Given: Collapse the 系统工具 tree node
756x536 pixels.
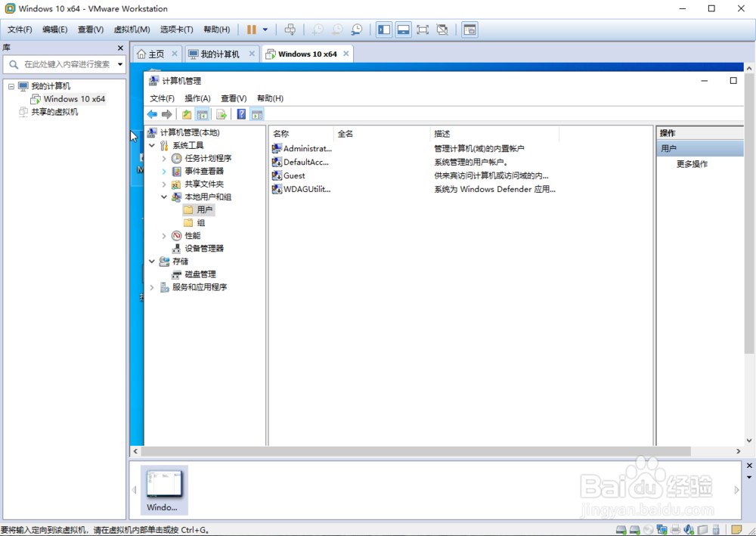Looking at the screenshot, I should (152, 145).
